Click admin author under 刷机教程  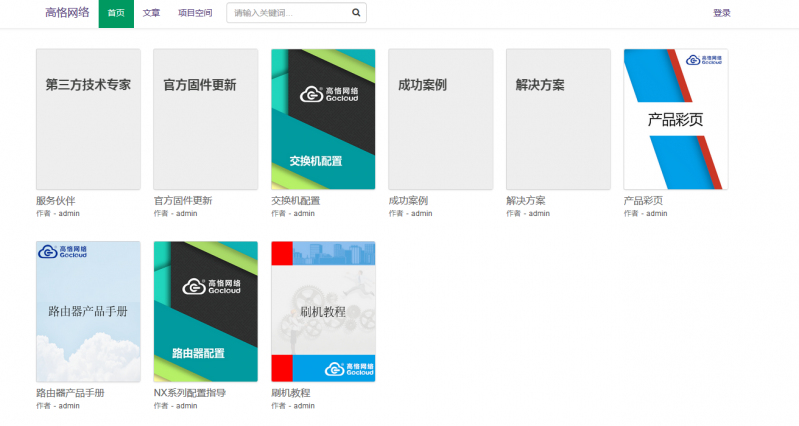click(x=303, y=406)
